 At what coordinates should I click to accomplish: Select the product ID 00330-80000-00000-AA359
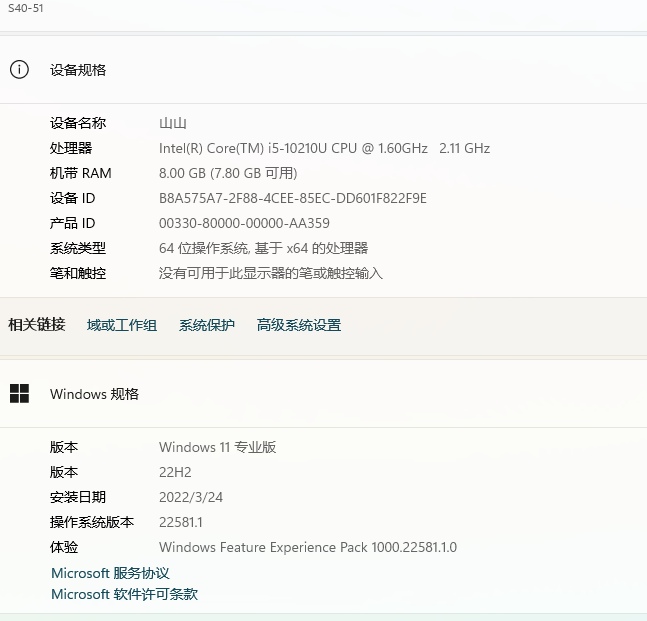244,223
